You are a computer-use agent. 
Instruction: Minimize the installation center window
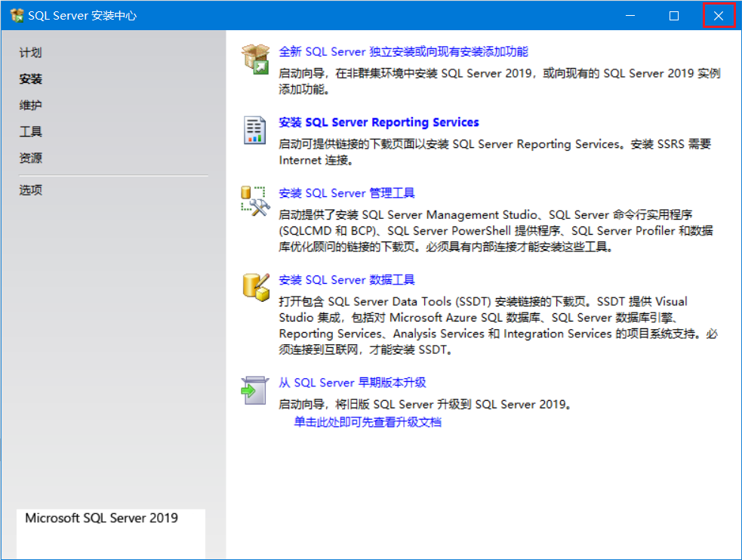coord(630,16)
